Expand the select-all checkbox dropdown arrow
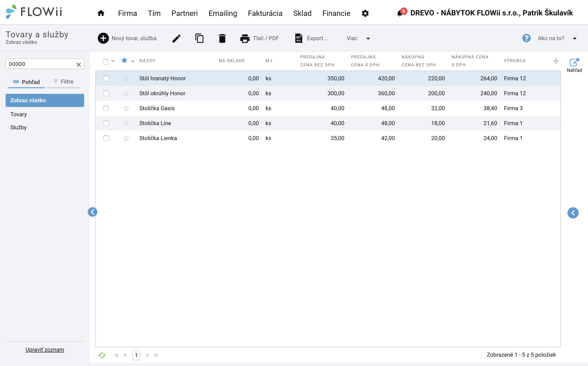Image resolution: width=588 pixels, height=366 pixels. [x=113, y=61]
